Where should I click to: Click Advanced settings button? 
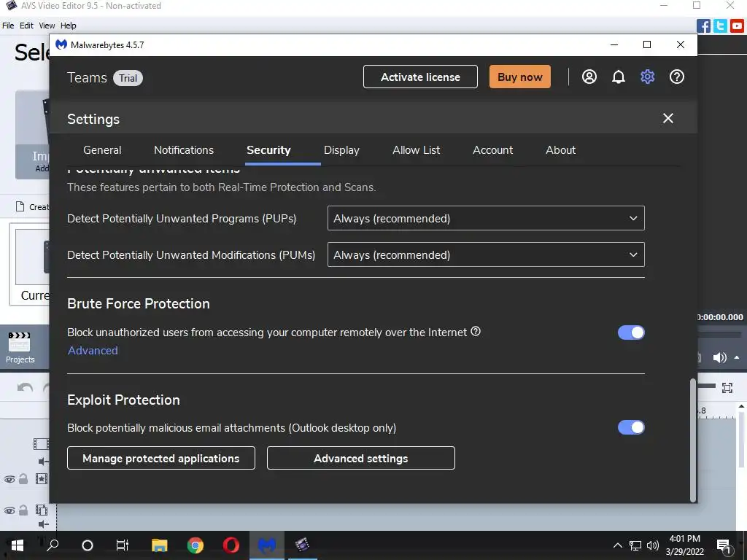pyautogui.click(x=360, y=458)
